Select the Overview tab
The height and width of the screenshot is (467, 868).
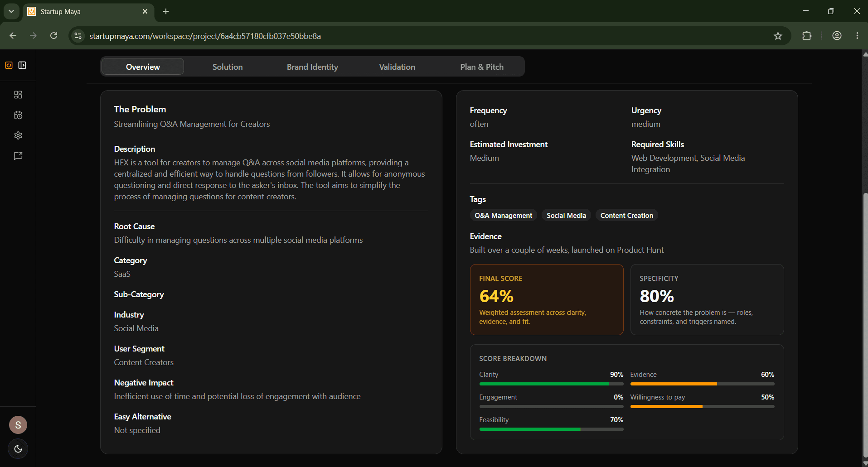(143, 67)
